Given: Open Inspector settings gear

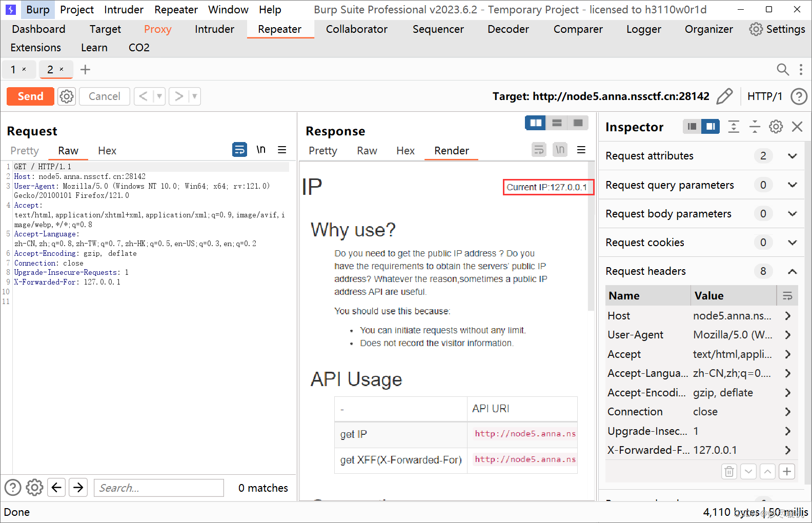Looking at the screenshot, I should pyautogui.click(x=776, y=127).
